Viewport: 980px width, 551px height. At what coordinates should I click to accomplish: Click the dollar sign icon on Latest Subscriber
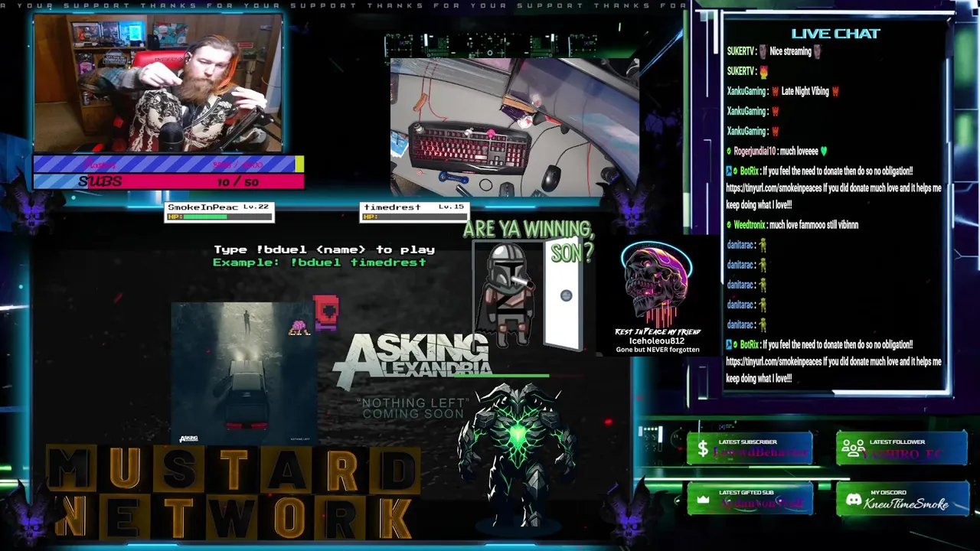tap(702, 450)
